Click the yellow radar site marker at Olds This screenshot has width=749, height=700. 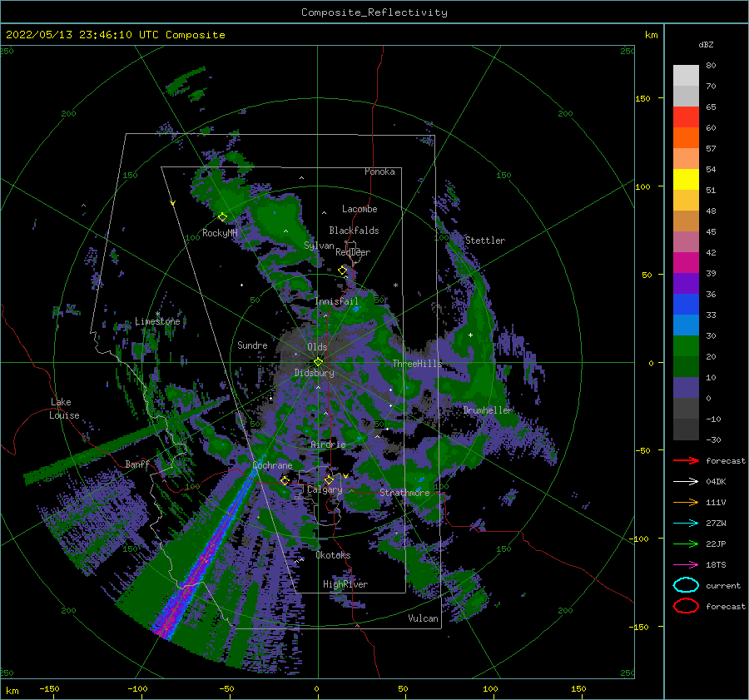pyautogui.click(x=318, y=362)
